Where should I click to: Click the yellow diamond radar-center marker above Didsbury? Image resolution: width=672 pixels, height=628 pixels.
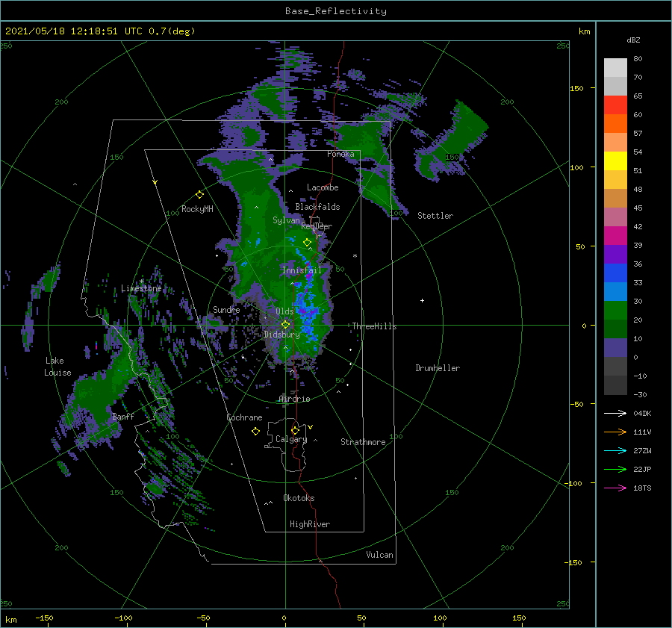tap(285, 325)
